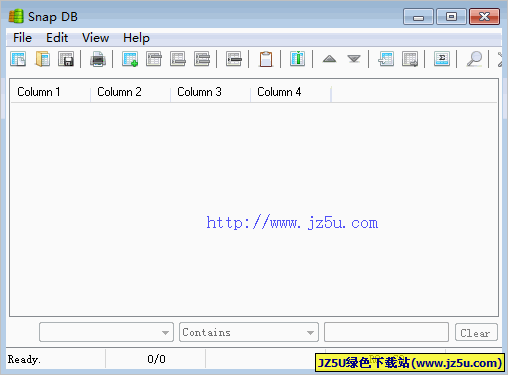Open the File menu
This screenshot has height=375, width=508.
tap(22, 38)
